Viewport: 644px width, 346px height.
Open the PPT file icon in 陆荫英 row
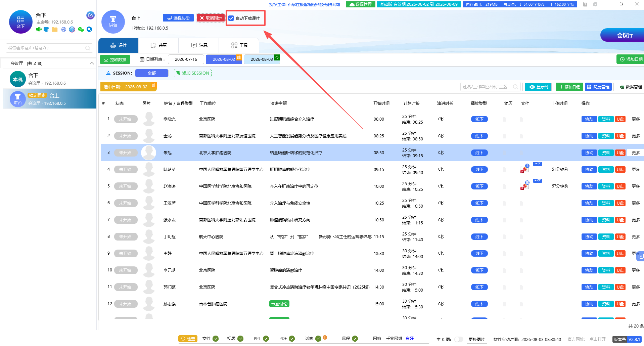pos(525,169)
